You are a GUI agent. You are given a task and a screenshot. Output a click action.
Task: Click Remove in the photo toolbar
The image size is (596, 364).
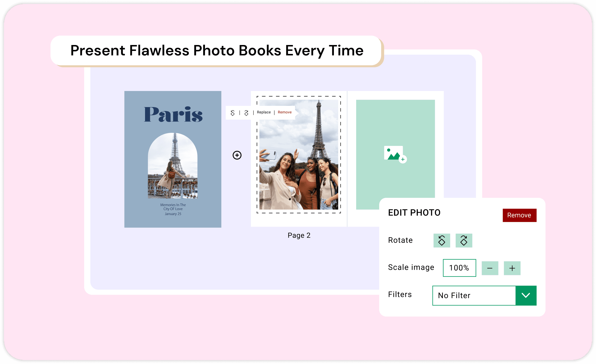[x=285, y=112]
